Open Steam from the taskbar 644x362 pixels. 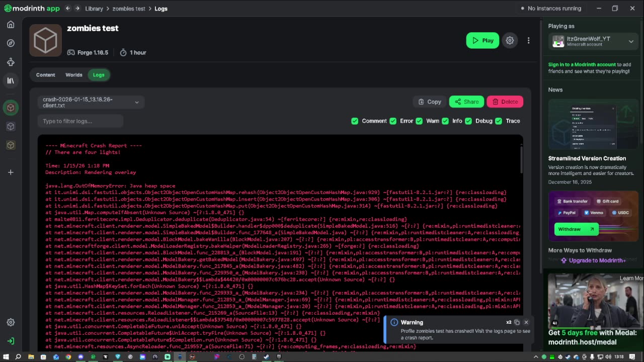tap(266, 357)
